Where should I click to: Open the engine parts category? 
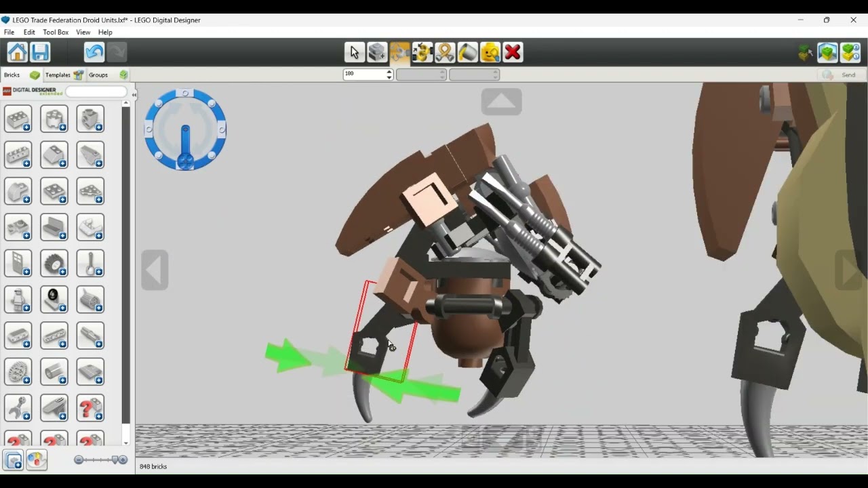pyautogui.click(x=90, y=299)
